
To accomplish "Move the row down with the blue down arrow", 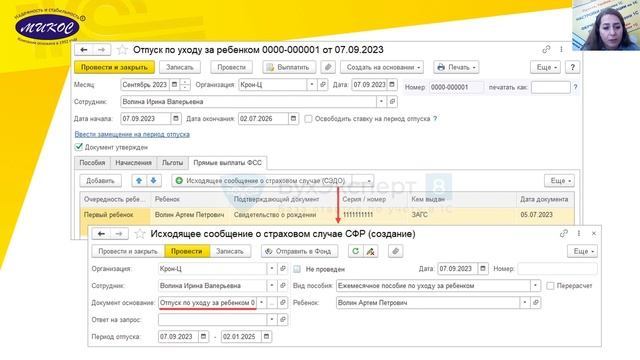I will click(153, 180).
